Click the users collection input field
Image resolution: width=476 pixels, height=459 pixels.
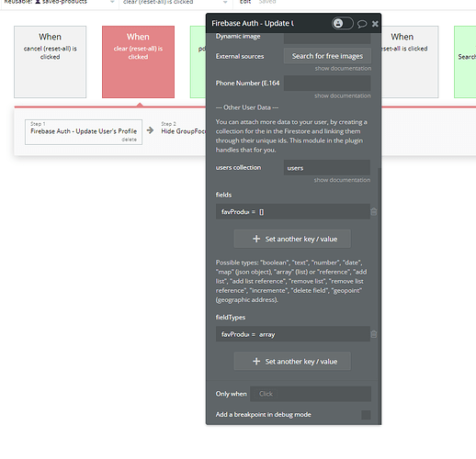(327, 167)
